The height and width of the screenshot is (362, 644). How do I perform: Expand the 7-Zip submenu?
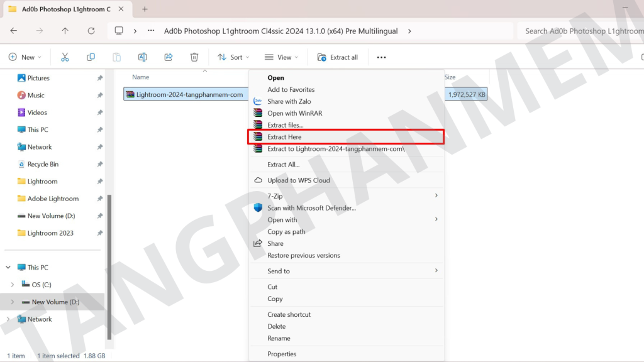point(436,196)
